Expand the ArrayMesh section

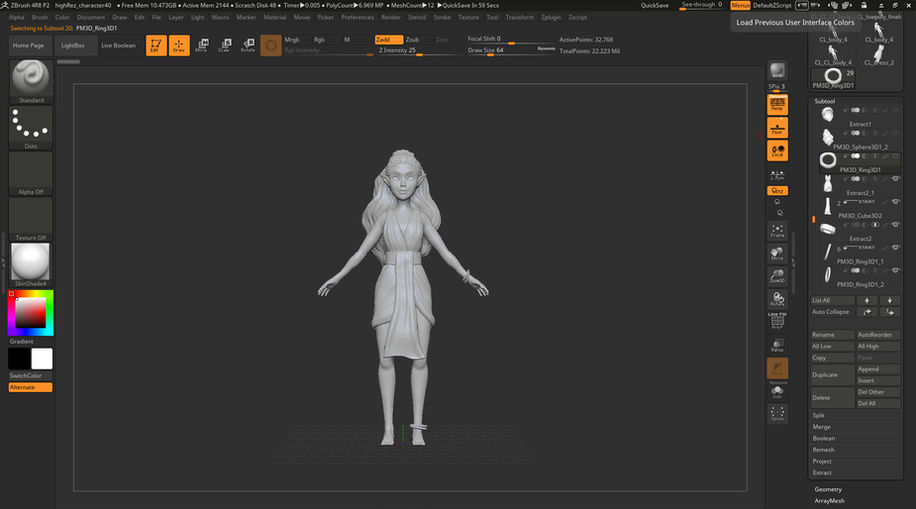[830, 501]
